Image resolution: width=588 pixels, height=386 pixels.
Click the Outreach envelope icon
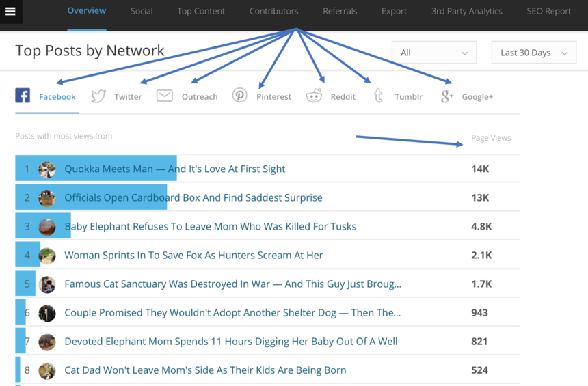[x=164, y=96]
